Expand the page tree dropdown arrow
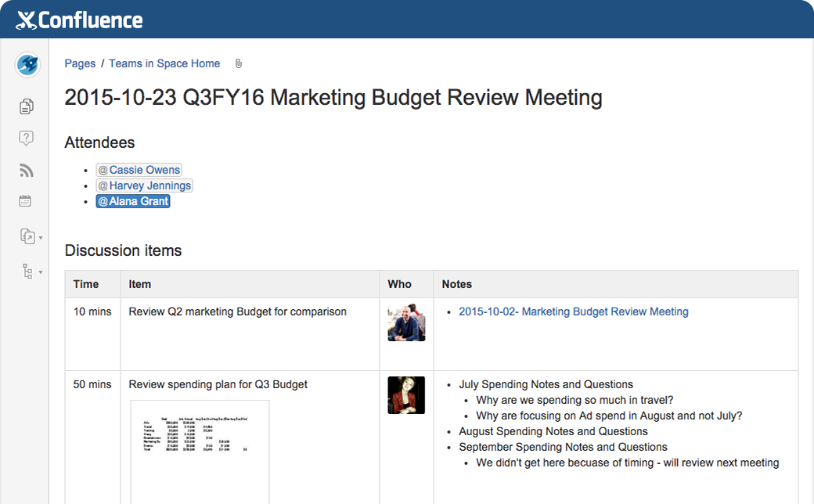The image size is (814, 504). (x=41, y=272)
